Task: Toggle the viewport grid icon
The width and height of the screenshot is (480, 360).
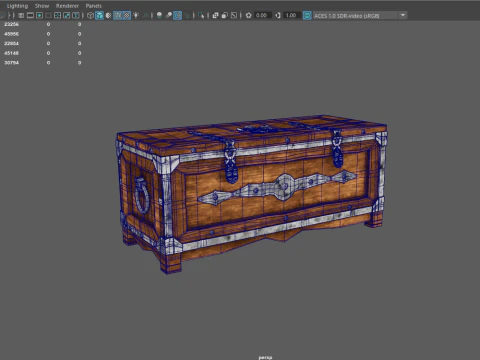Action: pos(21,15)
